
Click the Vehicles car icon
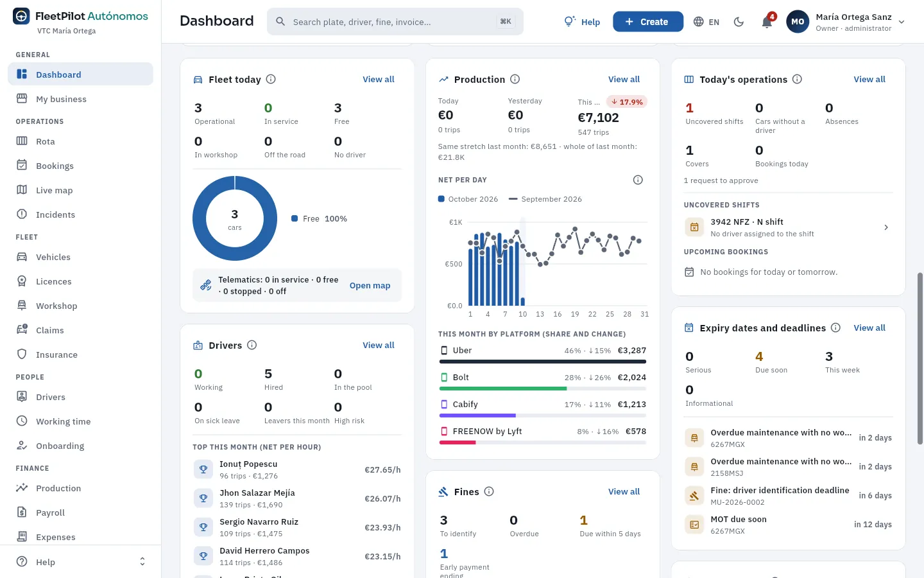(22, 257)
